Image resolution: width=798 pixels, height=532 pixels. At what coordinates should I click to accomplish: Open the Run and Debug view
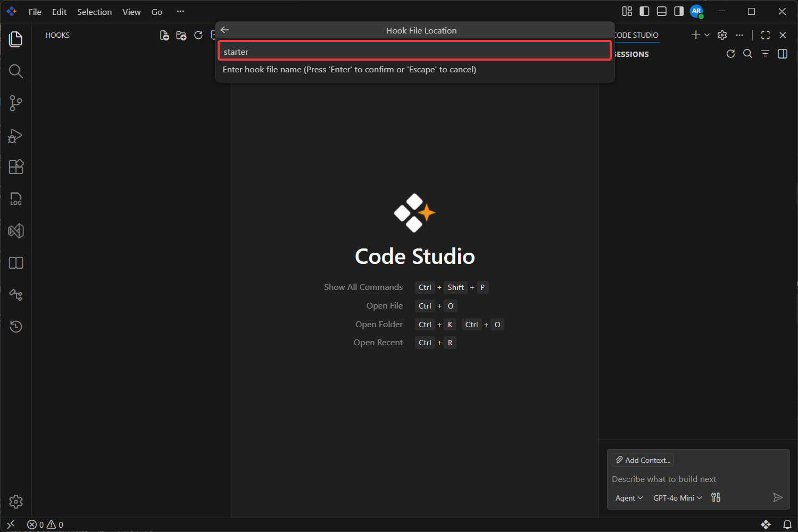(x=16, y=136)
